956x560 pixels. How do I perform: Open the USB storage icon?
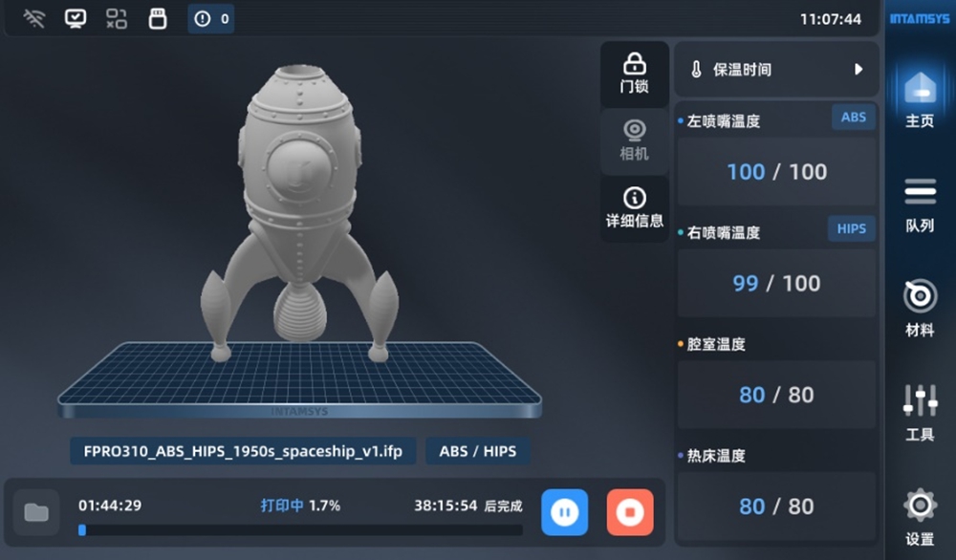coord(158,19)
